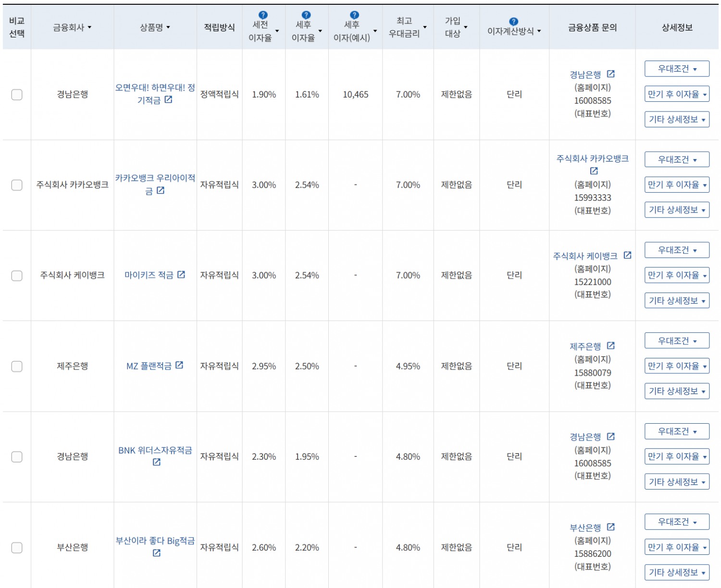Click external link icon beside 카카오뱅크 우리아이적금
Viewport: 721px width, 588px height.
(161, 190)
